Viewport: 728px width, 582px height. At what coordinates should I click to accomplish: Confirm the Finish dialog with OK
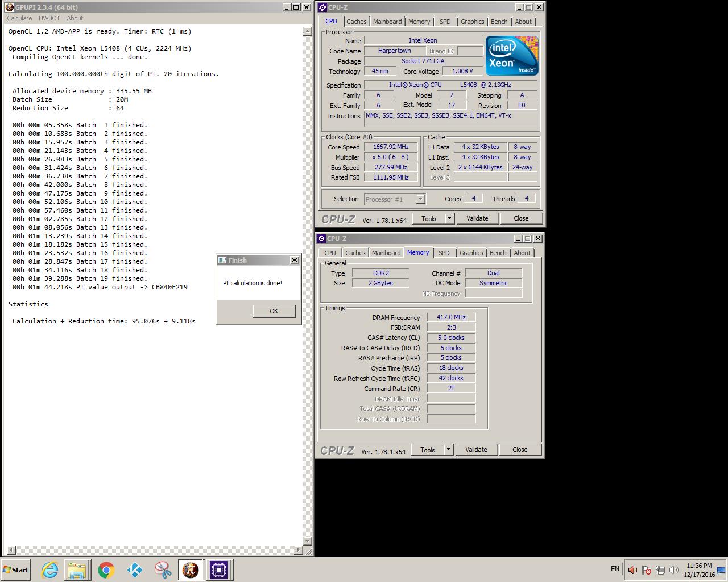click(x=274, y=311)
